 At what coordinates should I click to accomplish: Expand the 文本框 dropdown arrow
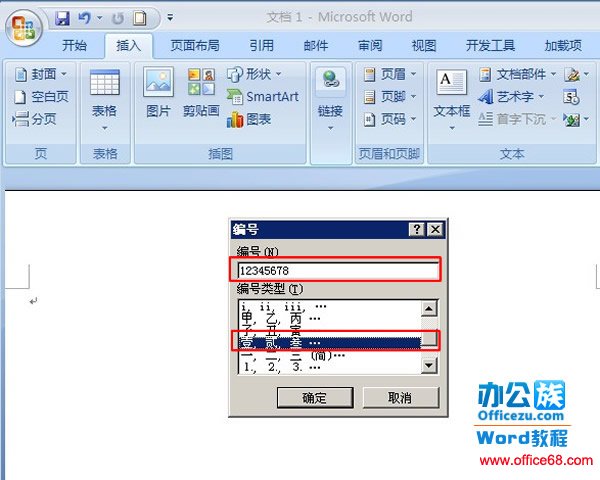[452, 128]
